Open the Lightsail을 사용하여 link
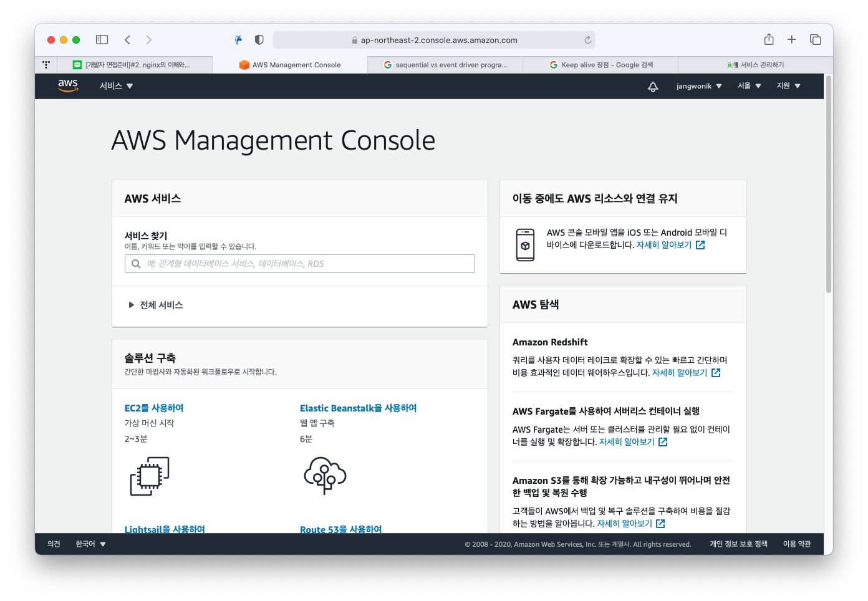Screen dimensions: 868x601 pyautogui.click(x=165, y=529)
